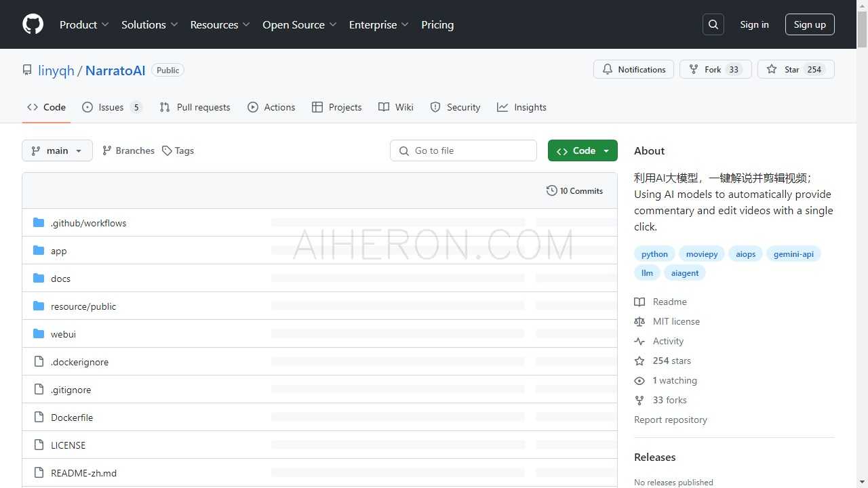The height and width of the screenshot is (488, 868).
Task: Open the Pull requests tab
Action: coord(195,107)
